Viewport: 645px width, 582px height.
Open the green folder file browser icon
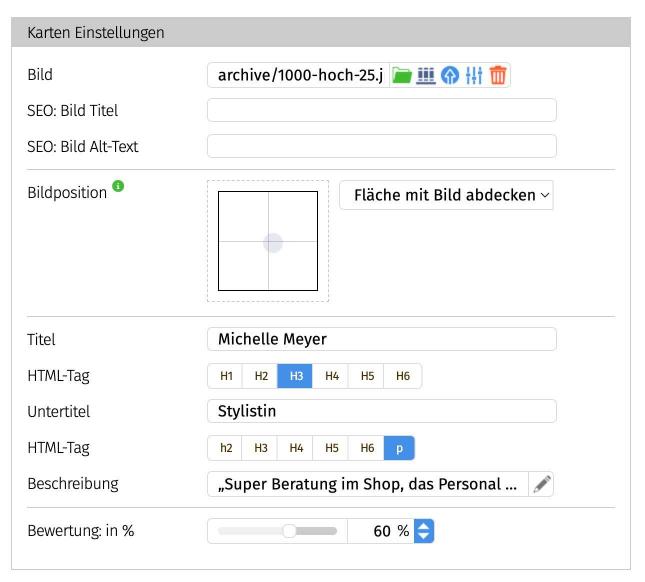coord(401,76)
